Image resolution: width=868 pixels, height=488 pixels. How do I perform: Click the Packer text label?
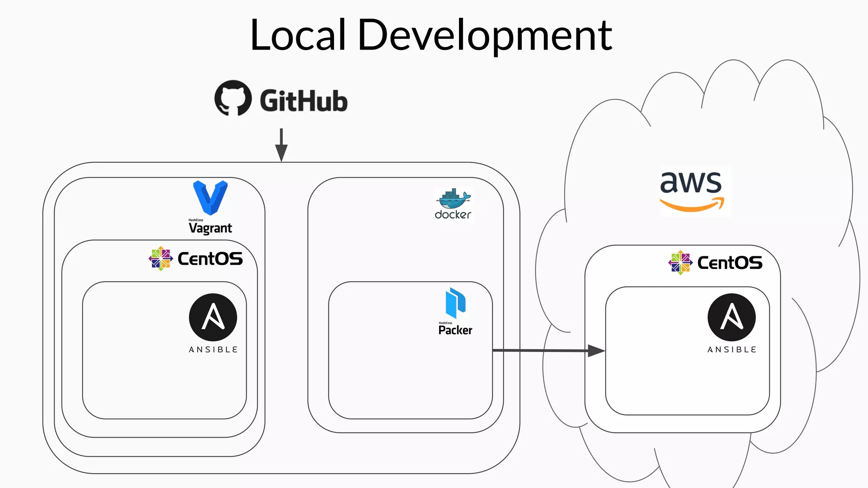[x=455, y=330]
